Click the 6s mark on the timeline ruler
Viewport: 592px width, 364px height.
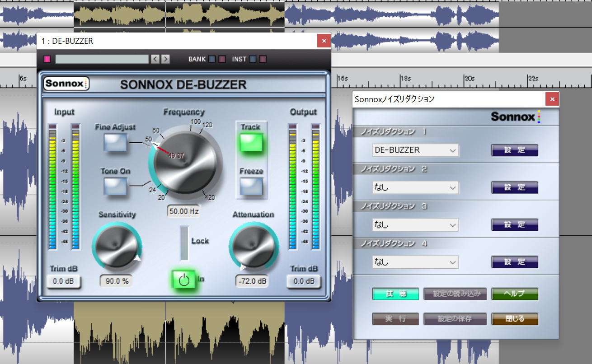(23, 78)
